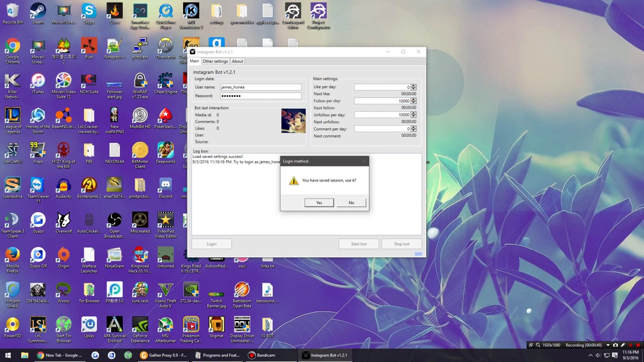Show hidden system tray icons
The height and width of the screenshot is (362, 644).
[x=590, y=355]
